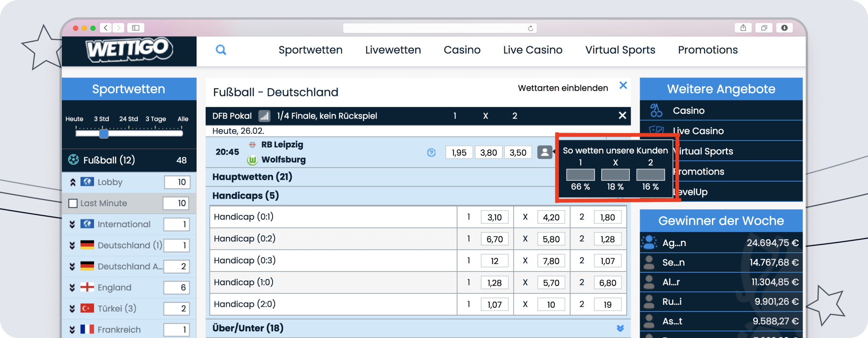Screen dimensions: 868x338
Task: Click the customer betting trends person icon
Action: (x=544, y=152)
